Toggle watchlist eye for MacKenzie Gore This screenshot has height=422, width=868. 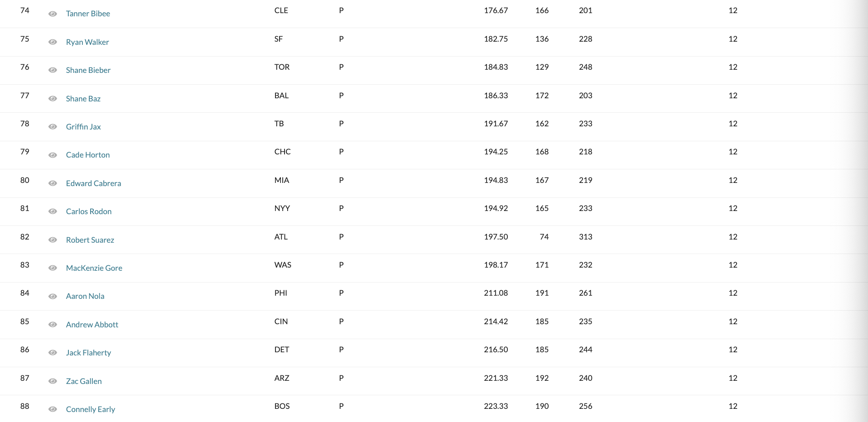(53, 268)
